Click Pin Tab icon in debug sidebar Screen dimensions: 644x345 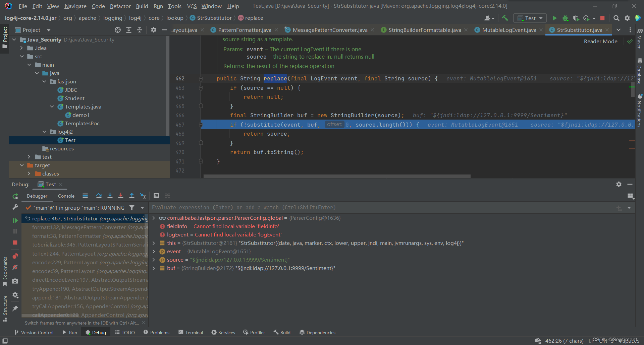pos(15,308)
